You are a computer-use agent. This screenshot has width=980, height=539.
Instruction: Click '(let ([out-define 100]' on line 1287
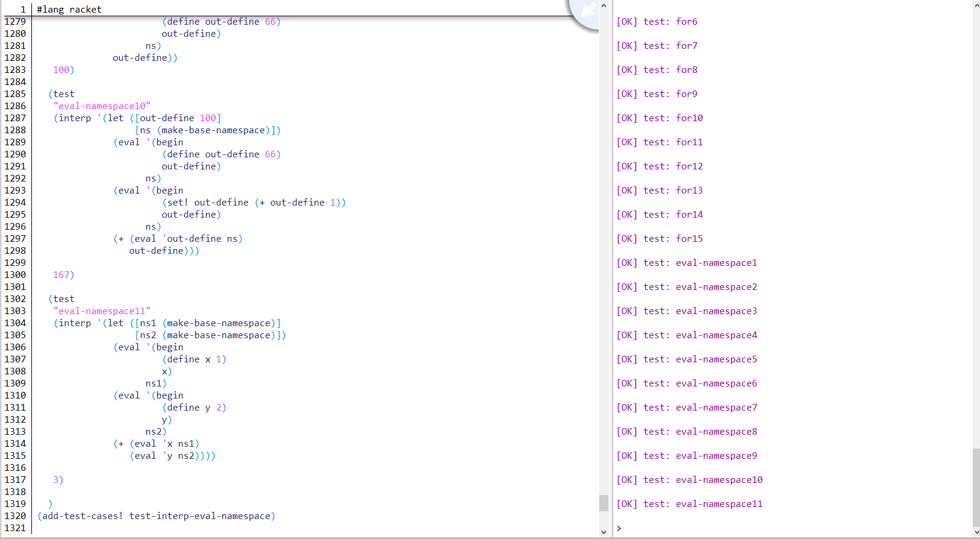tap(162, 118)
